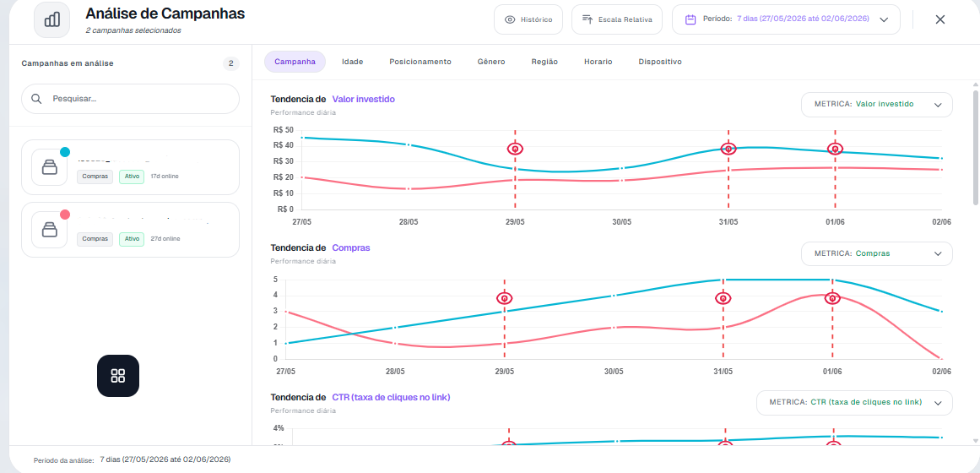Viewport: 980px width, 473px height.
Task: Click the dark grid menu button
Action: click(x=118, y=375)
